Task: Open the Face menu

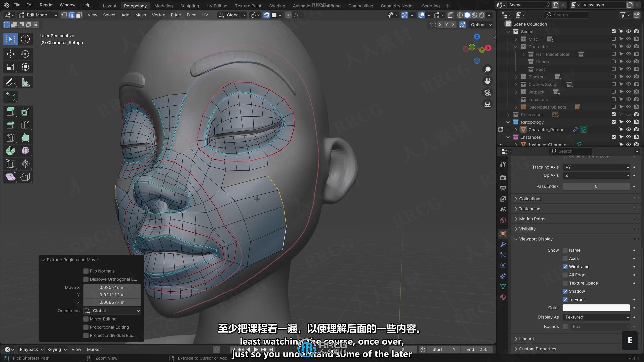Action: tap(191, 15)
